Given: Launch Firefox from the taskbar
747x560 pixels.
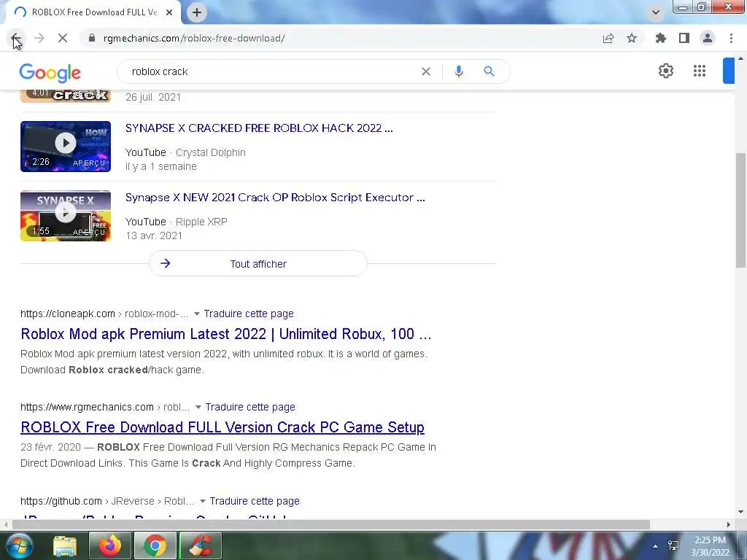Looking at the screenshot, I should tap(109, 545).
